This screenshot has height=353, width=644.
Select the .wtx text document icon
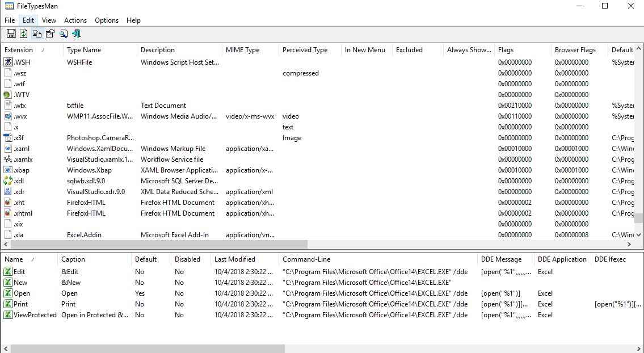[8, 105]
